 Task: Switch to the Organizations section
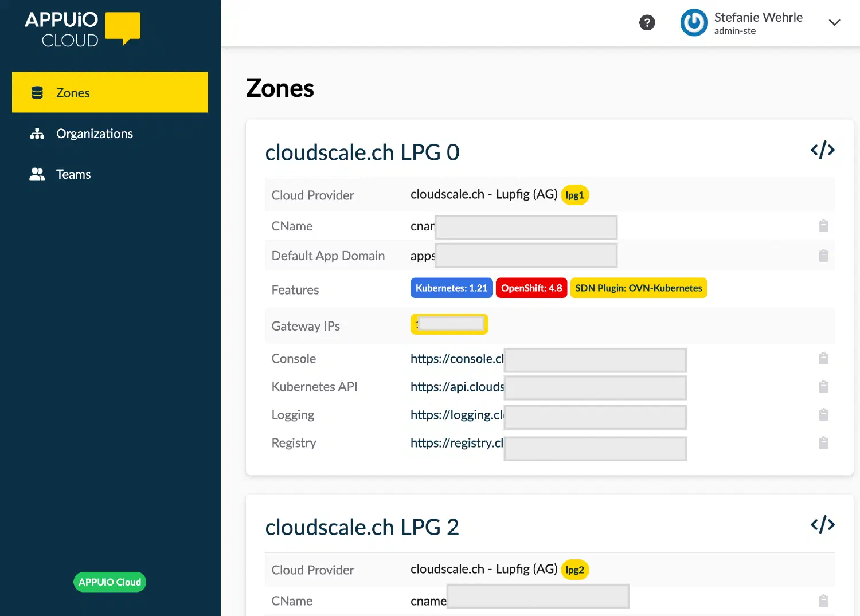click(x=94, y=134)
